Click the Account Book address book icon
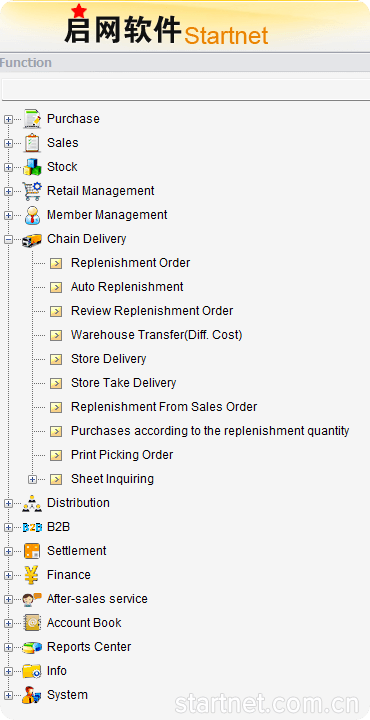 click(32, 623)
